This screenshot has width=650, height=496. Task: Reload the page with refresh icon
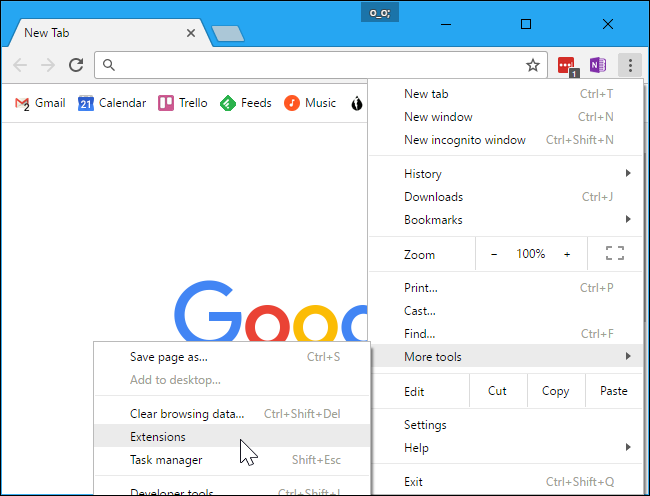(x=76, y=65)
